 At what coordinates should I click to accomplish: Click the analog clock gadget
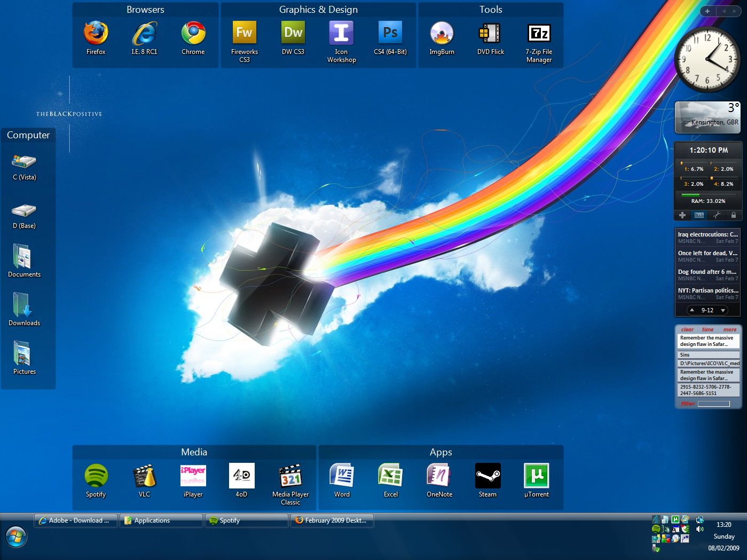tap(707, 59)
